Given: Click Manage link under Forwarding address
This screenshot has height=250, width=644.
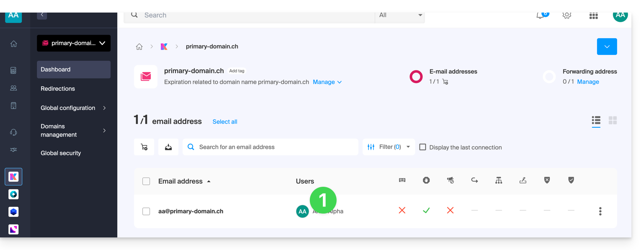Looking at the screenshot, I should (x=588, y=82).
